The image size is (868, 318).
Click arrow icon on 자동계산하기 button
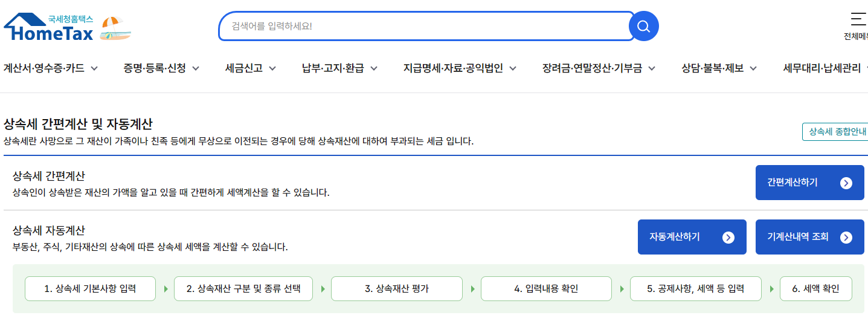728,237
